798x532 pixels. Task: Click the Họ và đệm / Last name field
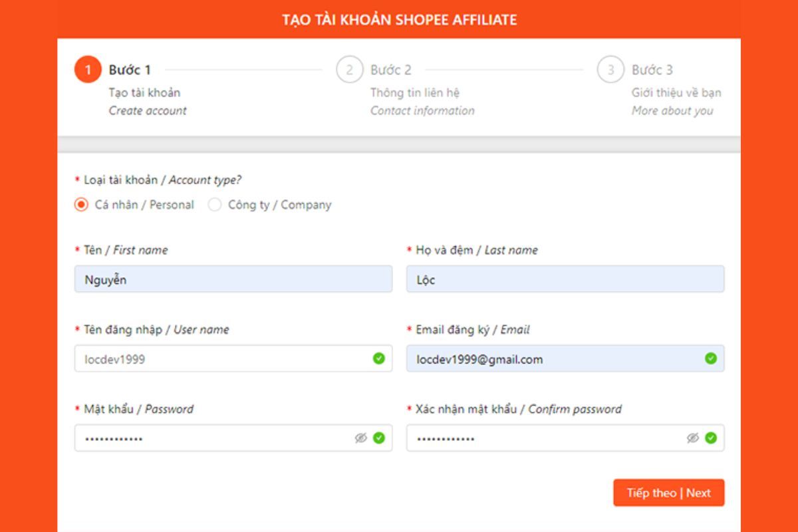tap(565, 279)
